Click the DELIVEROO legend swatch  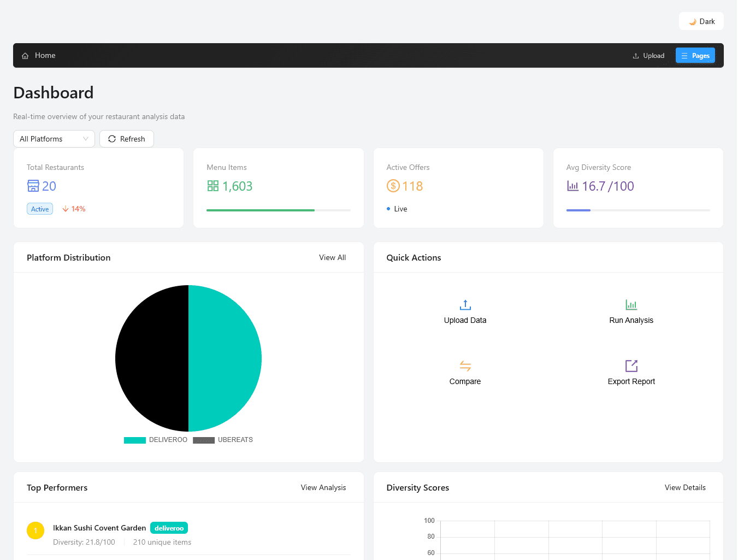pyautogui.click(x=134, y=440)
